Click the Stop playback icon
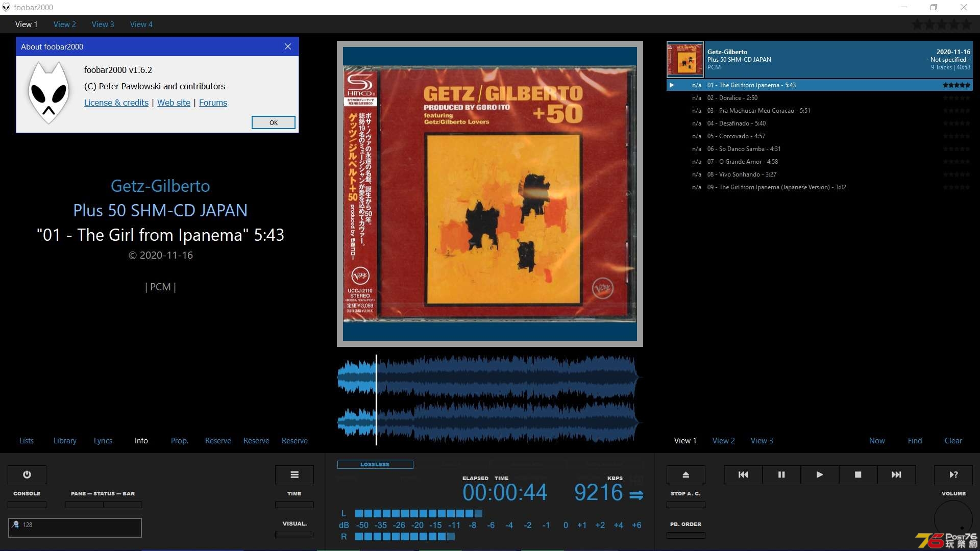This screenshot has width=980, height=551. tap(858, 474)
